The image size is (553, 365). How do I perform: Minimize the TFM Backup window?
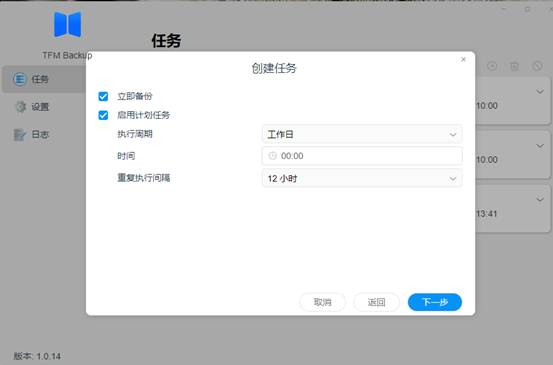[504, 9]
